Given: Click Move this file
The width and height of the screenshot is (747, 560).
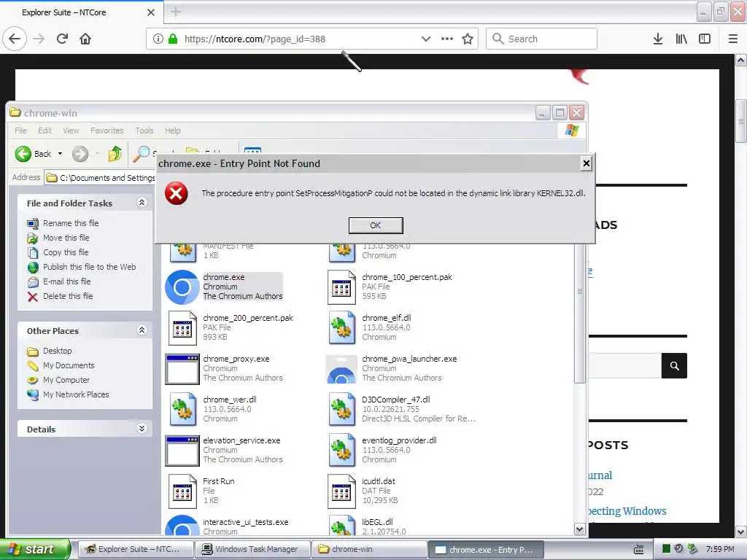Looking at the screenshot, I should 66,238.
